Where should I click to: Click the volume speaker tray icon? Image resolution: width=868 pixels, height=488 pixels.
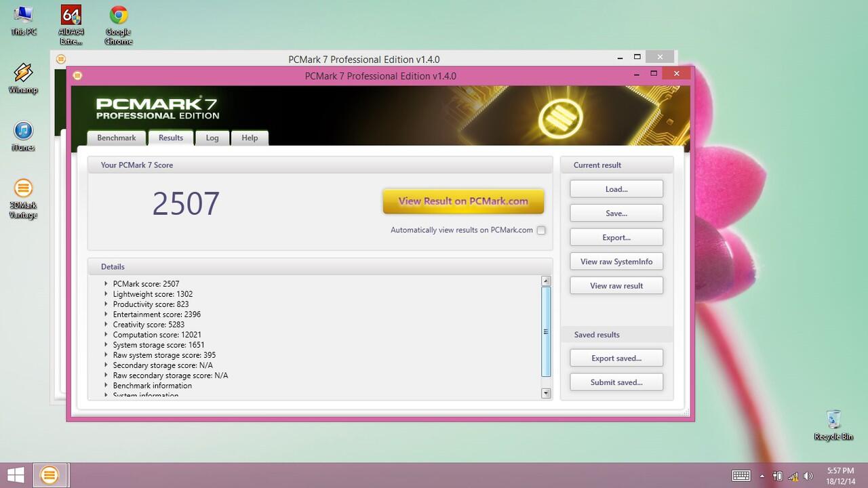tap(808, 476)
